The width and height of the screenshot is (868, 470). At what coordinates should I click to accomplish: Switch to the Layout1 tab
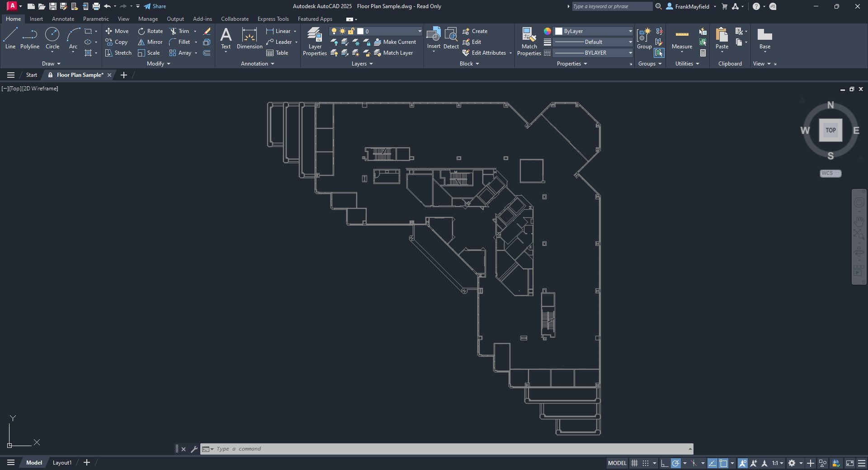[x=62, y=463]
